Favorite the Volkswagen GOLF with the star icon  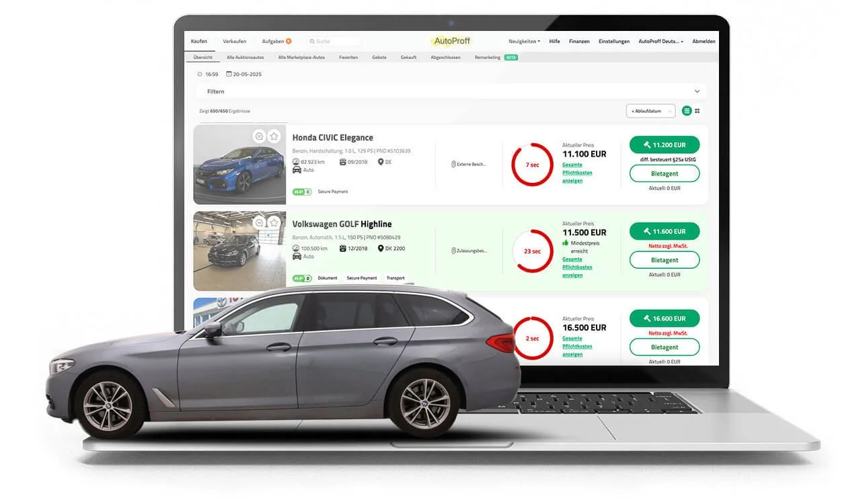point(274,222)
